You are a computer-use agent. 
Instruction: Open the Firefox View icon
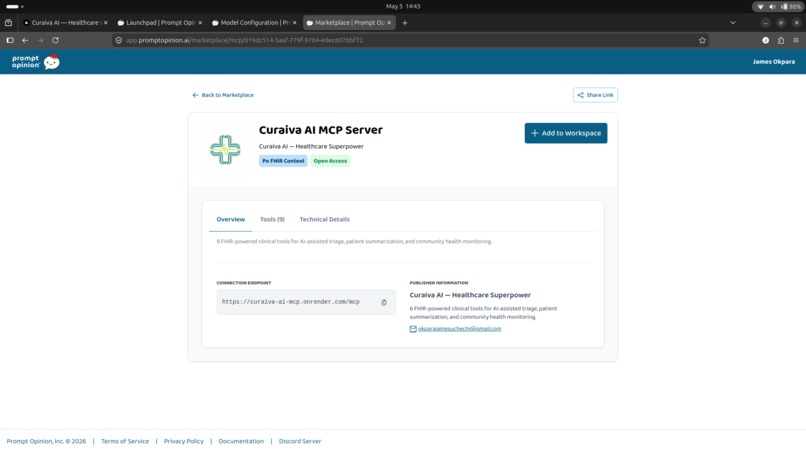pos(8,23)
